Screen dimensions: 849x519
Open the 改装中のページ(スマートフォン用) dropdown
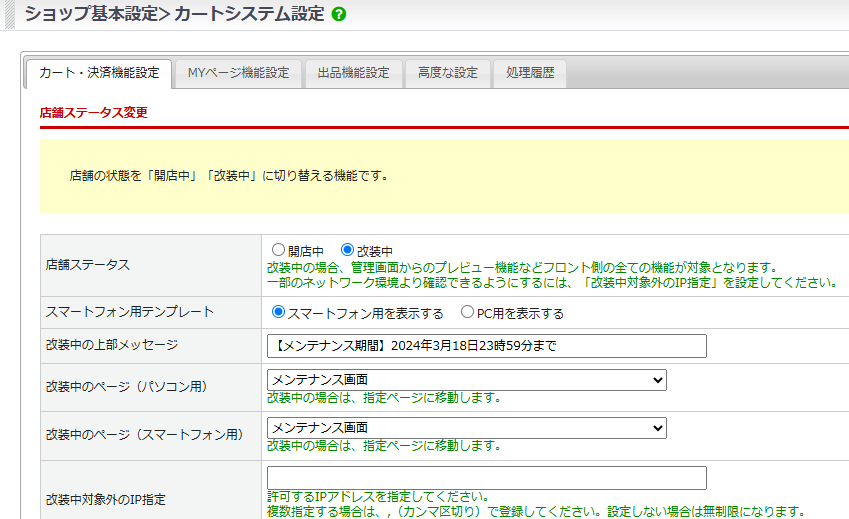pos(466,428)
